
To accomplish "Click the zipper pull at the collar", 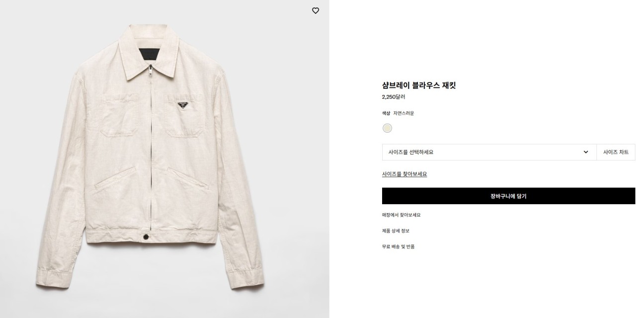I will pos(148,76).
